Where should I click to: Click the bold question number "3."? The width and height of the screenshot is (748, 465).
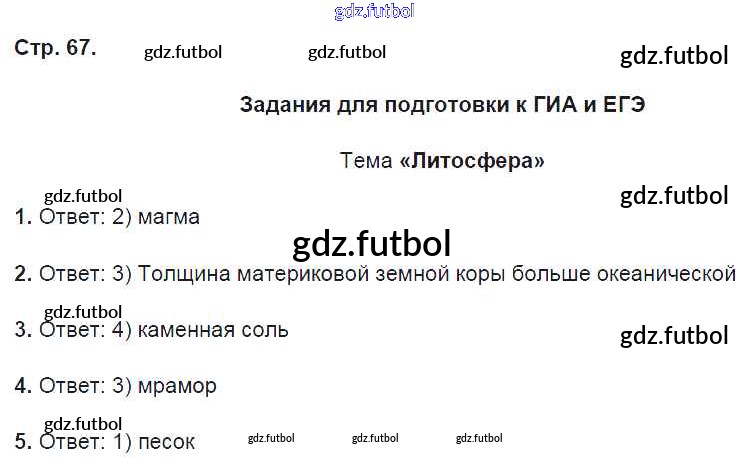pyautogui.click(x=24, y=329)
